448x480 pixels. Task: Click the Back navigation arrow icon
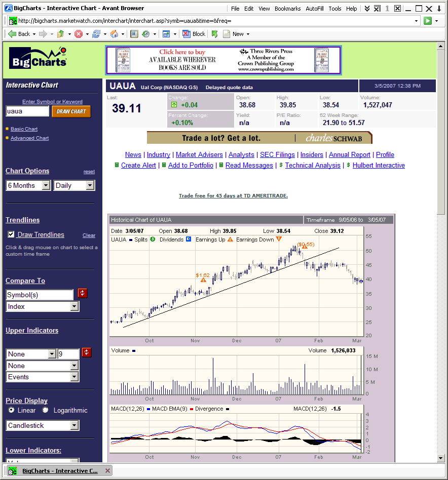pos(11,33)
